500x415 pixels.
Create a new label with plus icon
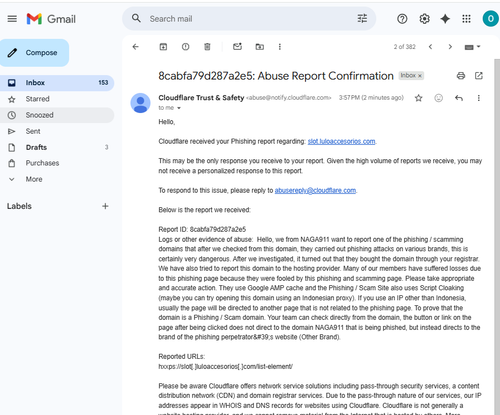point(105,206)
